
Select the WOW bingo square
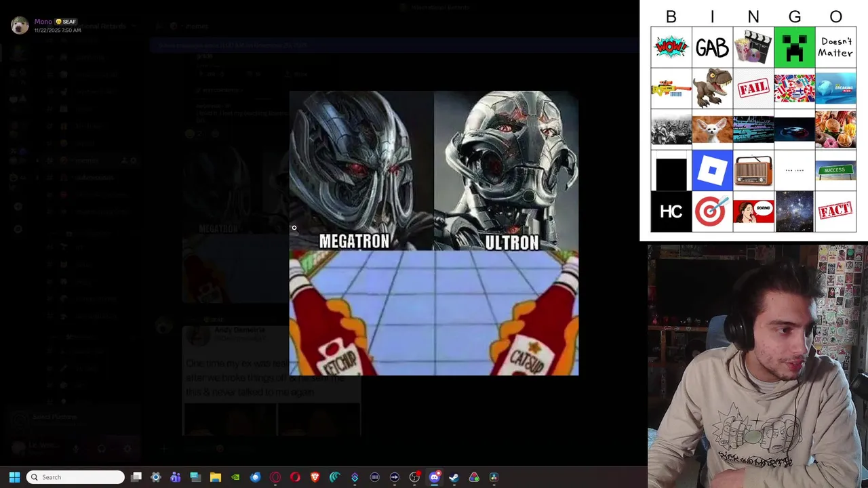[671, 47]
